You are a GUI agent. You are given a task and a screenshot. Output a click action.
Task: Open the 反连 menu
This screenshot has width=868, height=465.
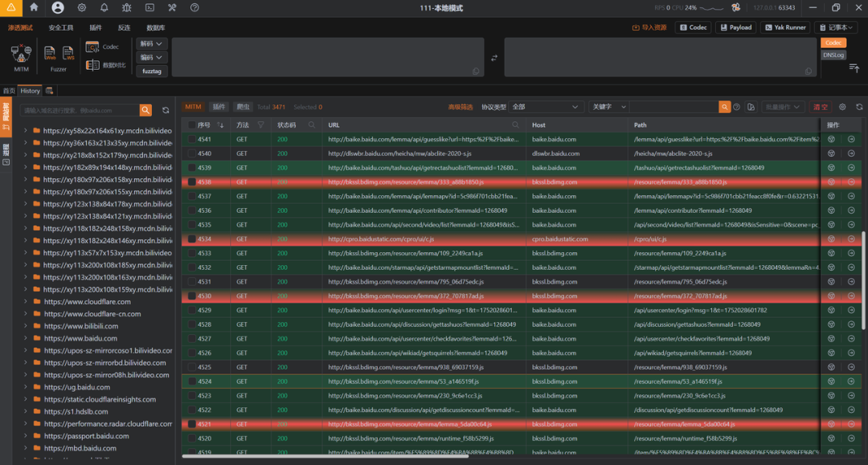(x=124, y=27)
